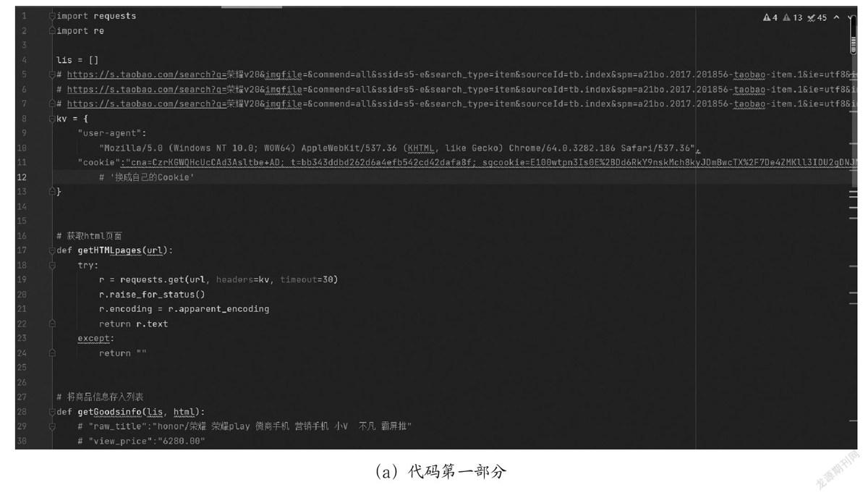Collapse the kv dictionary fold marker at line 8
The image size is (868, 498).
coord(52,119)
